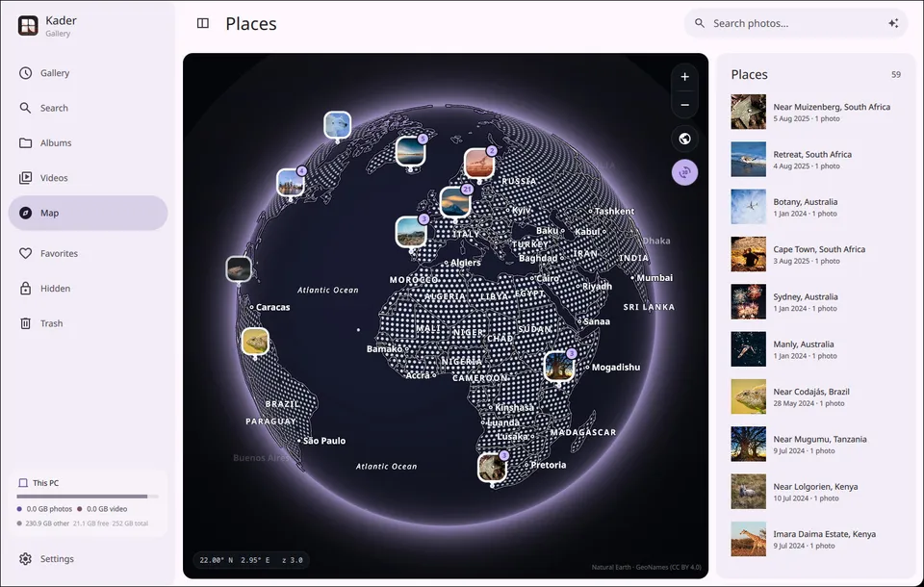924x587 pixels.
Task: Select Botany, Australia place
Action: pyautogui.click(x=815, y=207)
